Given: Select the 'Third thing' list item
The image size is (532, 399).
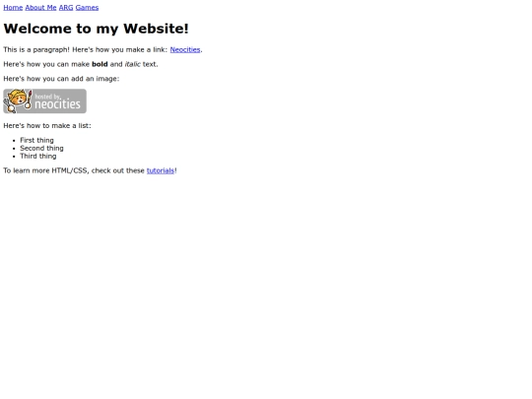Looking at the screenshot, I should (x=38, y=156).
